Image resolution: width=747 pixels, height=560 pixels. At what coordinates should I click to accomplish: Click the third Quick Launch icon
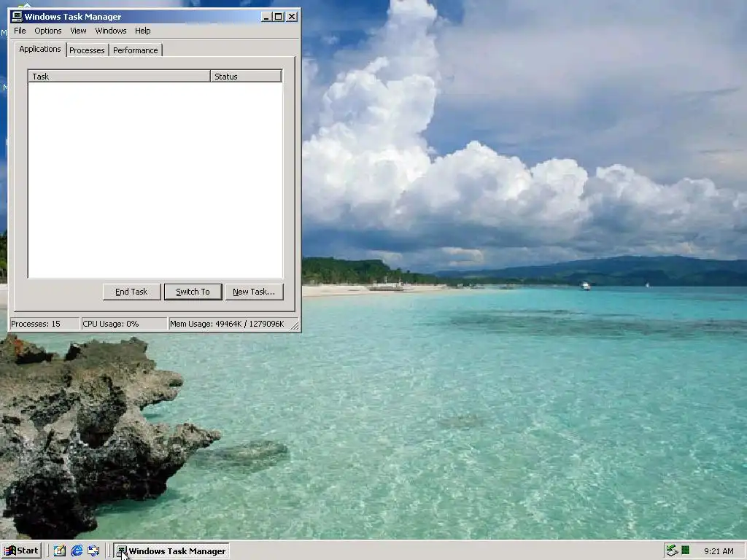[94, 551]
